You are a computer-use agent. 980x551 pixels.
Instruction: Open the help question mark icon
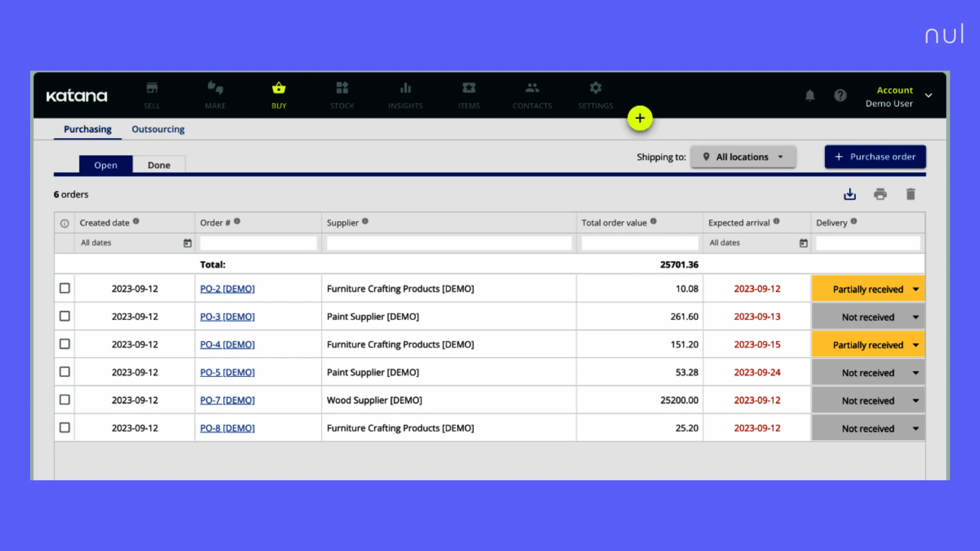pyautogui.click(x=840, y=95)
